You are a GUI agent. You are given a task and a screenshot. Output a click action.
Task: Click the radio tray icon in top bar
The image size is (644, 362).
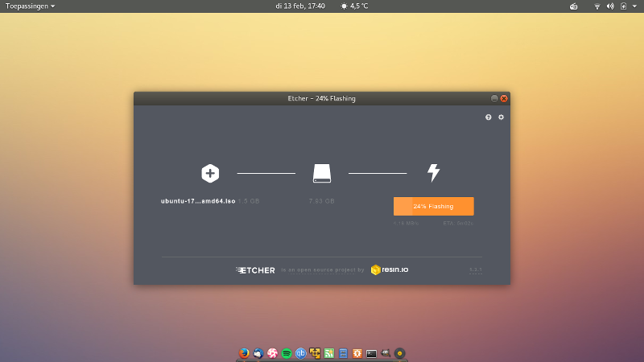573,6
